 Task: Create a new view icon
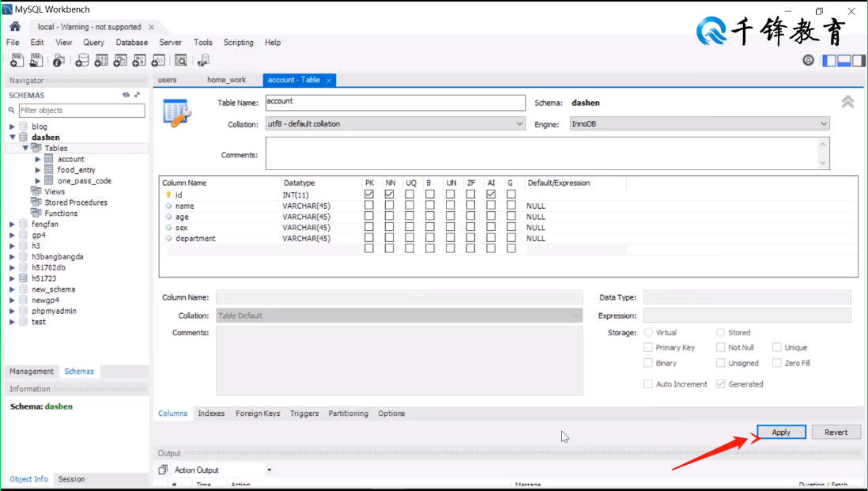coord(120,60)
